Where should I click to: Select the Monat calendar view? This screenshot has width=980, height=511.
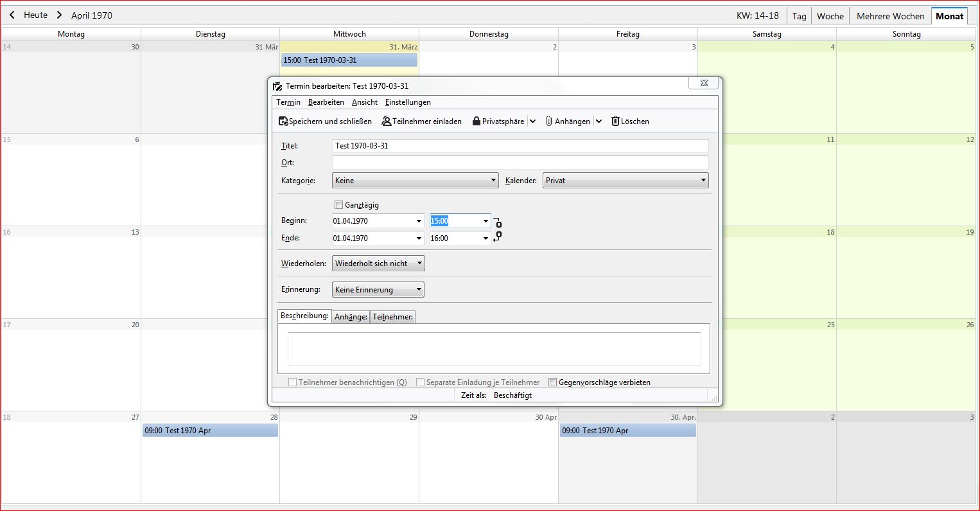[950, 16]
